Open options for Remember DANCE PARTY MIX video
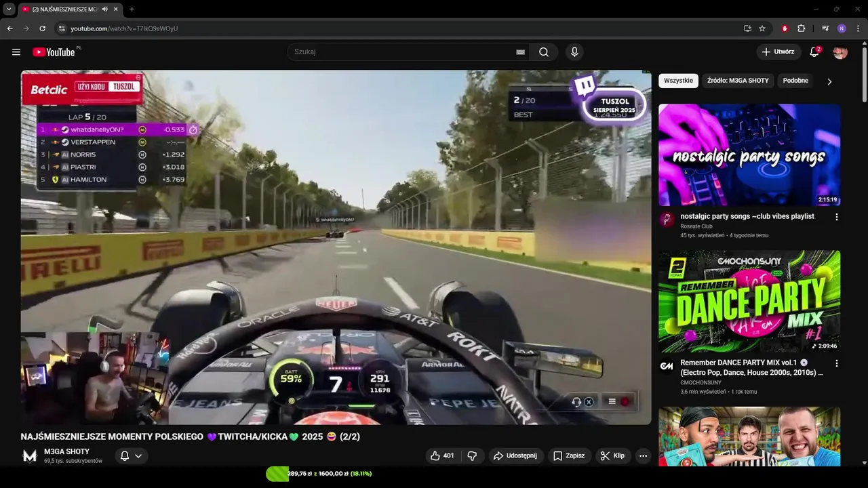Viewport: 868px width, 488px height. (x=836, y=363)
